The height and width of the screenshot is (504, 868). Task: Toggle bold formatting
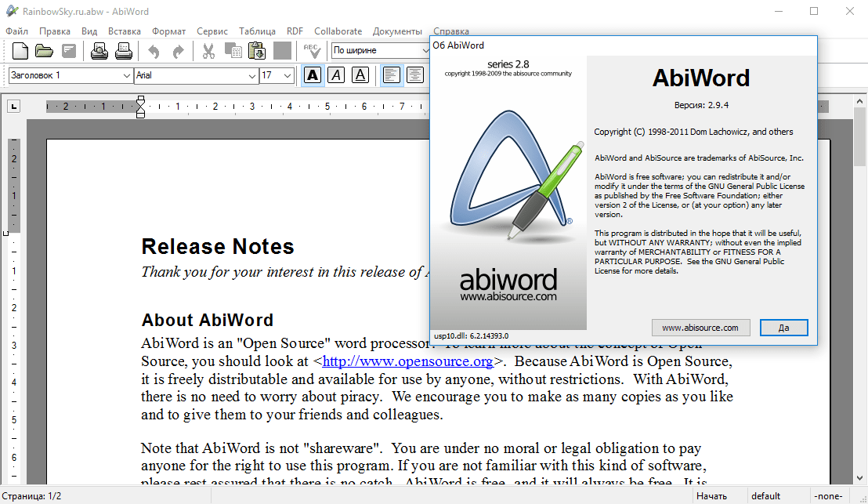tap(313, 75)
